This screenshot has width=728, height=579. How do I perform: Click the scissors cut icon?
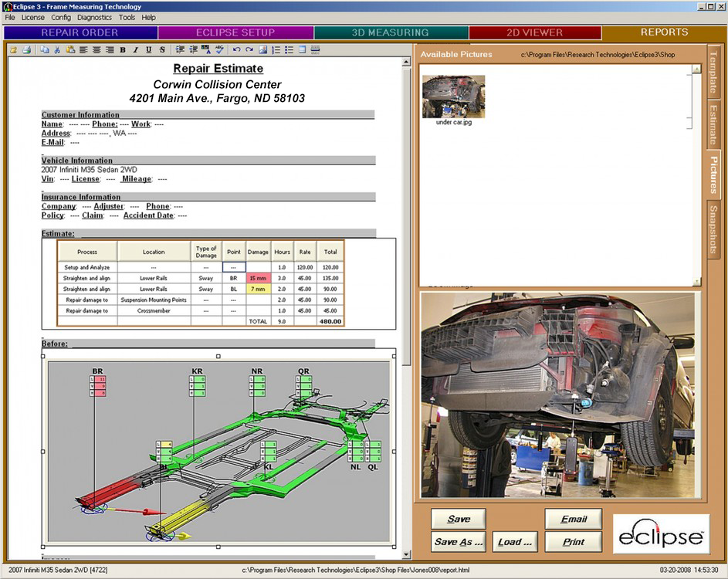(x=57, y=50)
